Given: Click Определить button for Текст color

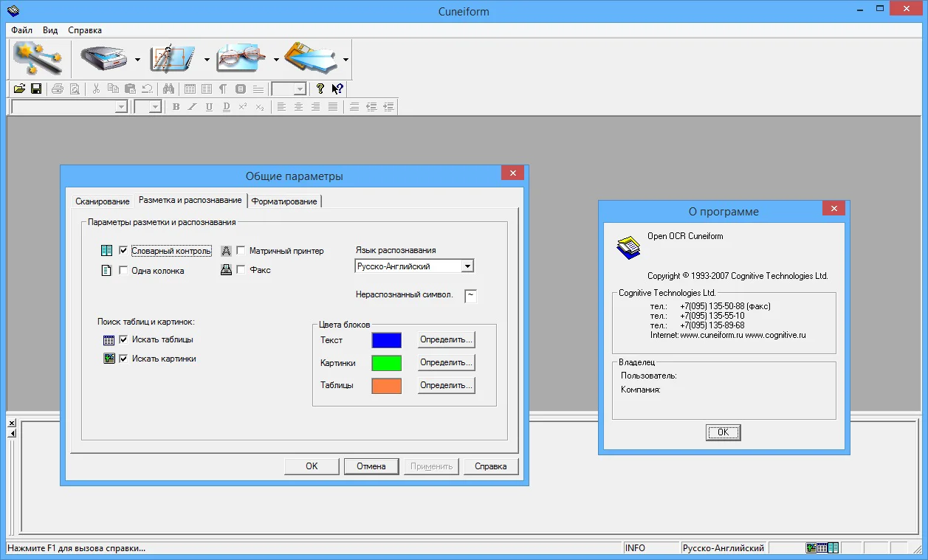Looking at the screenshot, I should (x=446, y=340).
